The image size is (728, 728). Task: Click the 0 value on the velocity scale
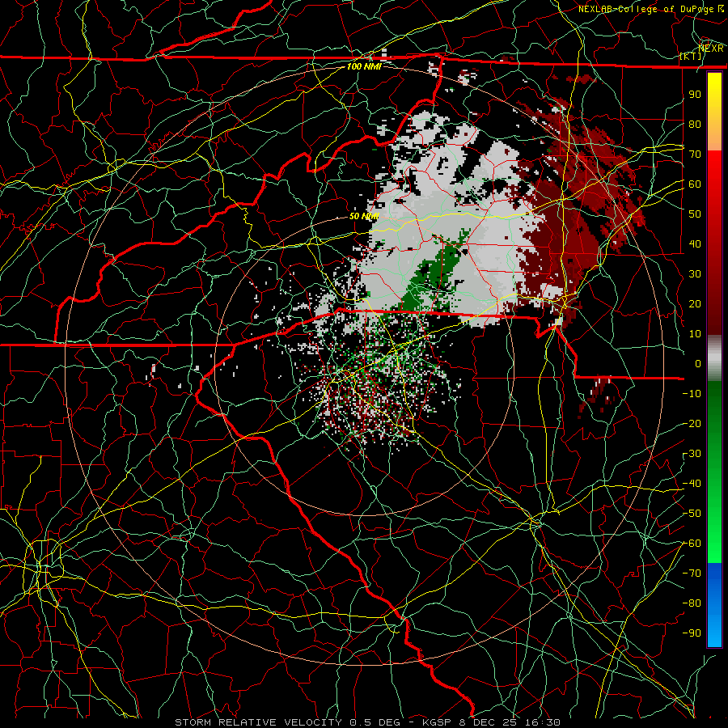click(698, 364)
